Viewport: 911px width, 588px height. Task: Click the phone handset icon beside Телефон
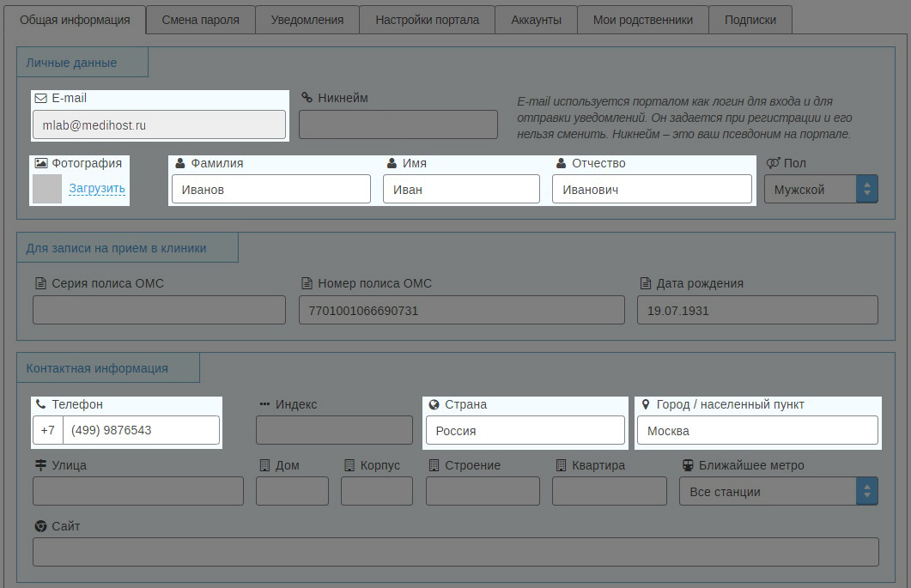(x=40, y=404)
